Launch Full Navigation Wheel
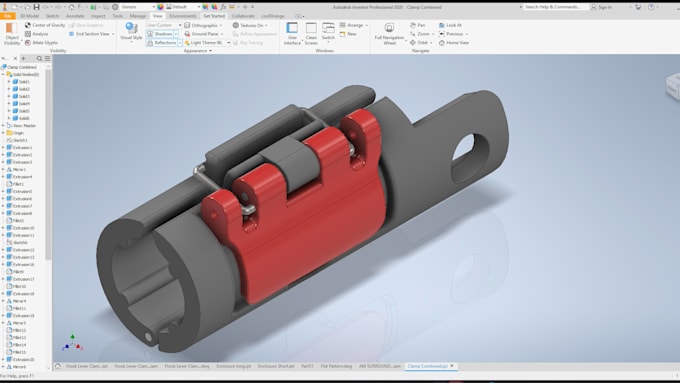Image resolution: width=680 pixels, height=383 pixels. [389, 34]
